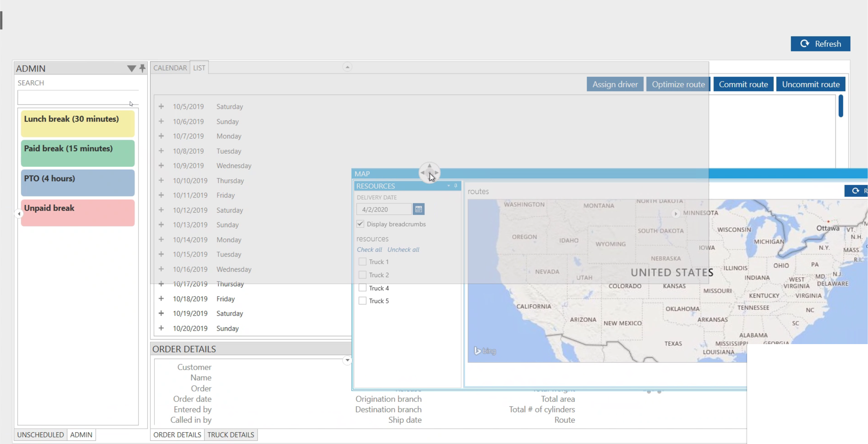
Task: Pin the RESOURCES panel
Action: (456, 186)
